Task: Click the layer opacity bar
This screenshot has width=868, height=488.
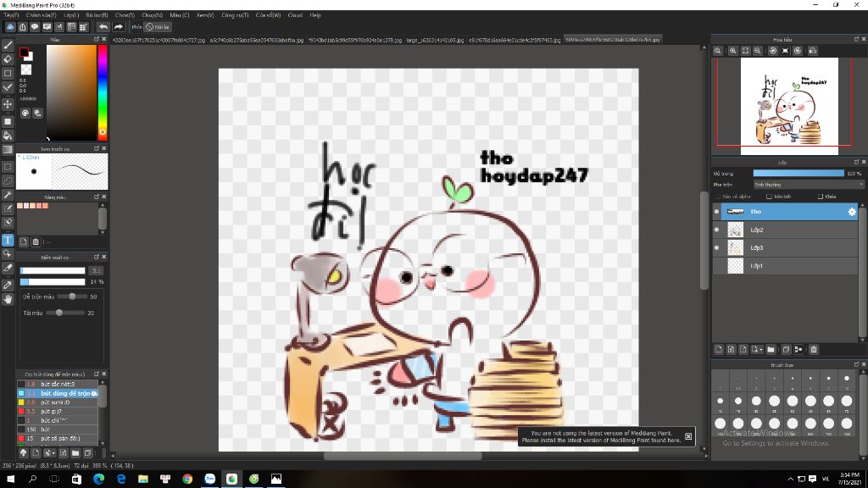Action: tap(798, 173)
